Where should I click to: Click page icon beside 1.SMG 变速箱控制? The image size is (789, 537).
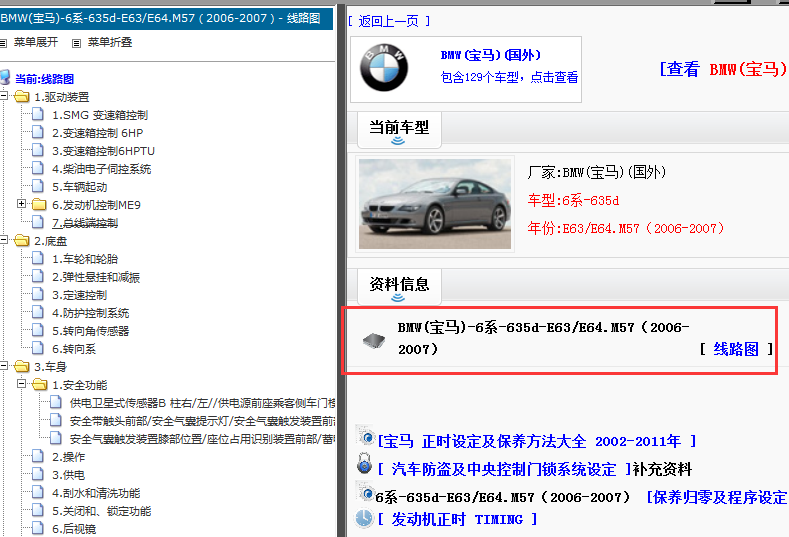coord(38,114)
